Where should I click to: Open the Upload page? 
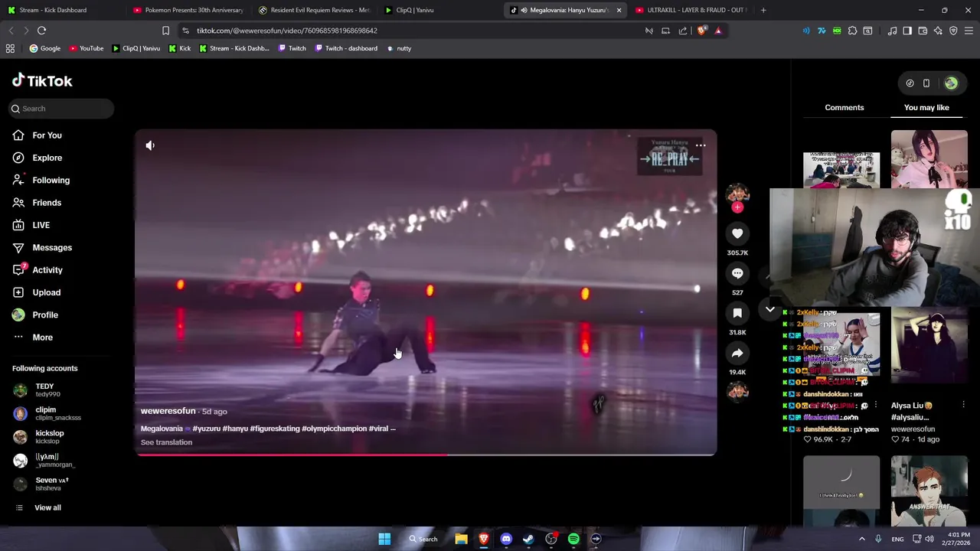[x=36, y=292]
